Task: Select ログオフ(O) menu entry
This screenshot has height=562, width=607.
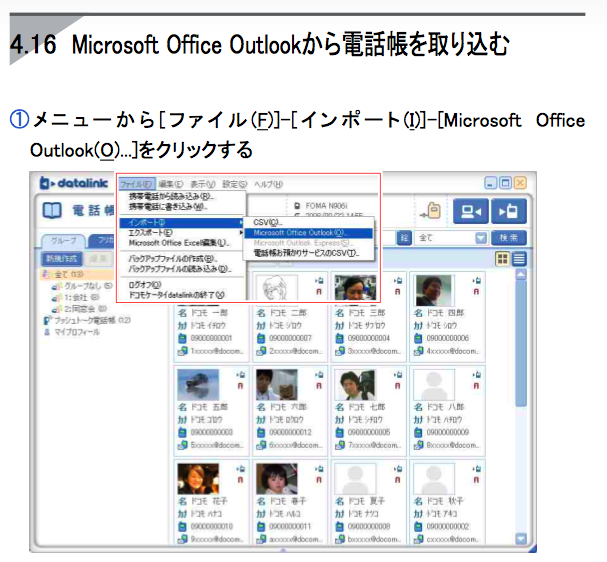Action: (x=183, y=285)
